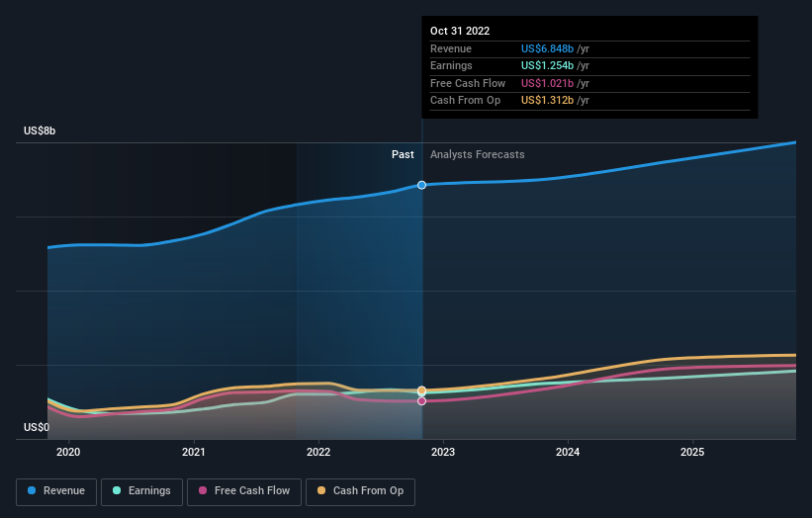Screen dimensions: 812x518
Task: Click the Analysts Forecasts label
Action: (x=478, y=155)
